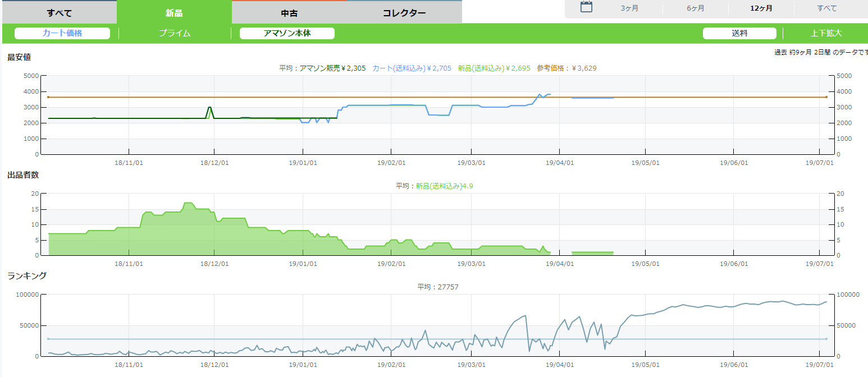
Task: Show all data with すべて beside 12ヶ月
Action: coord(827,8)
